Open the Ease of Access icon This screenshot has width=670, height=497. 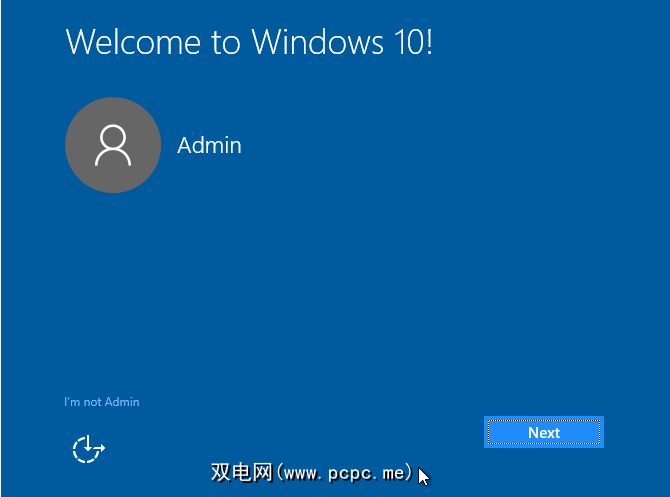88,449
